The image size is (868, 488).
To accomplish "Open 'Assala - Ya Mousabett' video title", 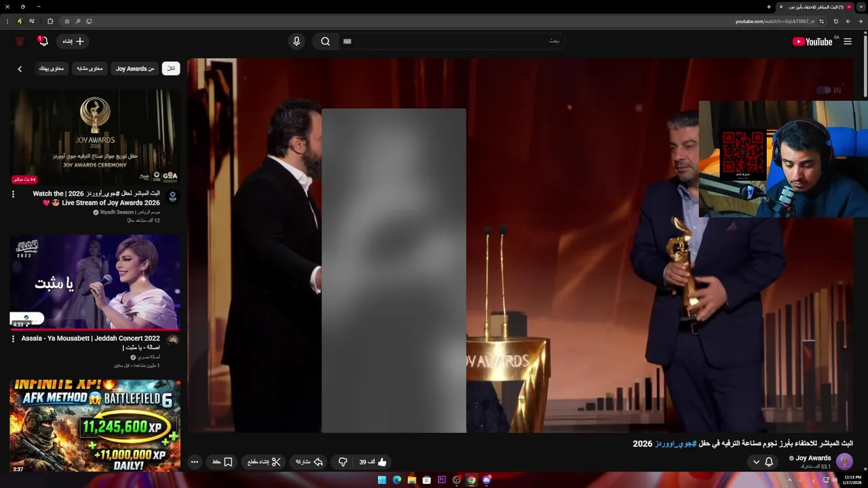I will click(92, 343).
